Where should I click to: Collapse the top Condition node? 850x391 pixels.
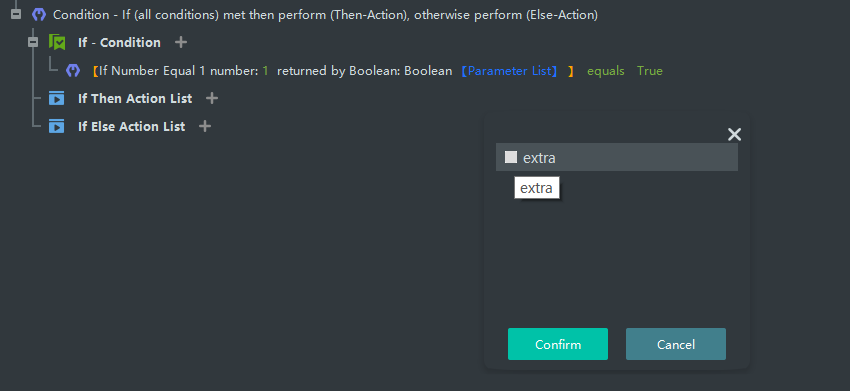16,15
